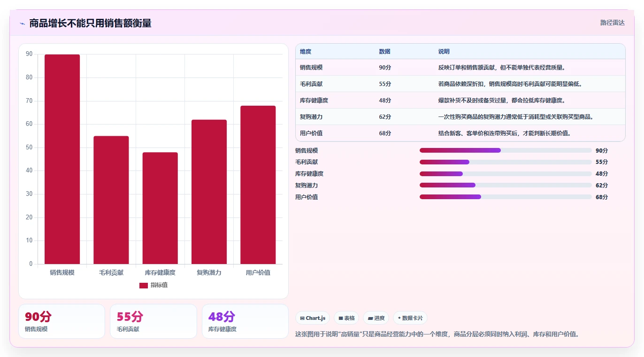644x357 pixels.
Task: Click the 55分 value in the table
Action: (385, 84)
